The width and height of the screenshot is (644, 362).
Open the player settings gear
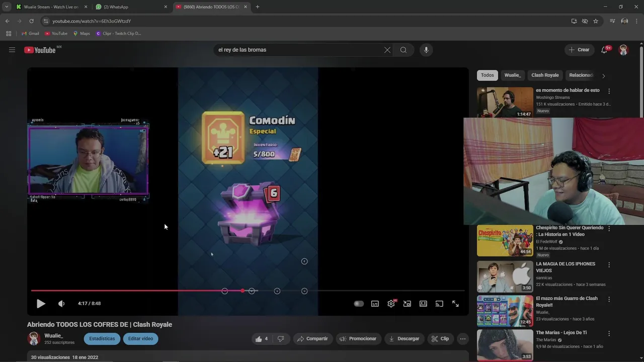click(x=391, y=304)
